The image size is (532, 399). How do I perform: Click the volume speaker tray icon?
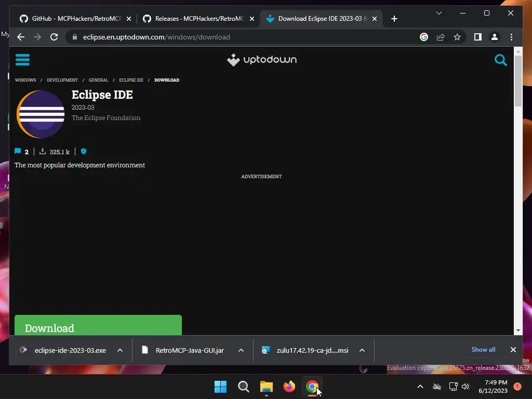click(465, 387)
